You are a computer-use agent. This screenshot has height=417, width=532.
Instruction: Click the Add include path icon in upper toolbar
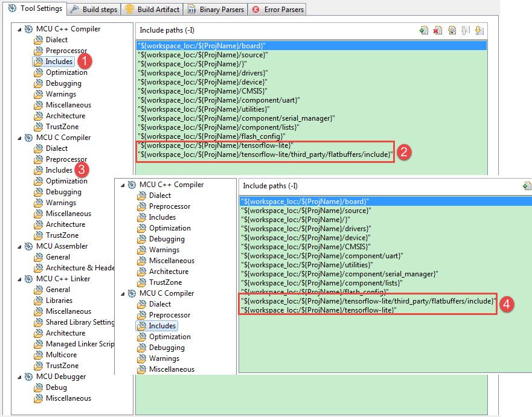coord(424,31)
